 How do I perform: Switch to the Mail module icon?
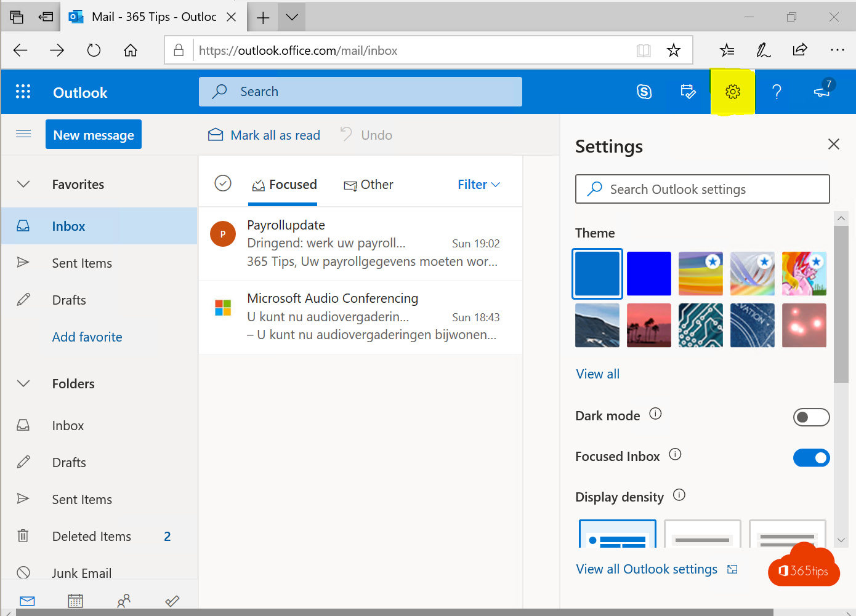[x=27, y=601]
